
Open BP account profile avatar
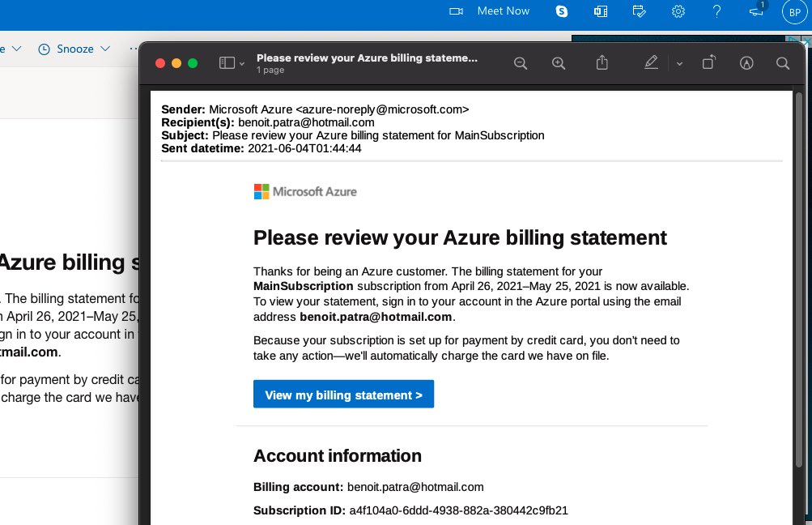point(795,12)
